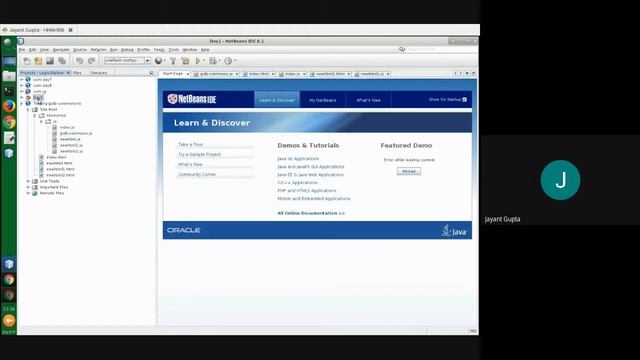Open the File menu
Screen dimensions: 640x360
coord(22,50)
